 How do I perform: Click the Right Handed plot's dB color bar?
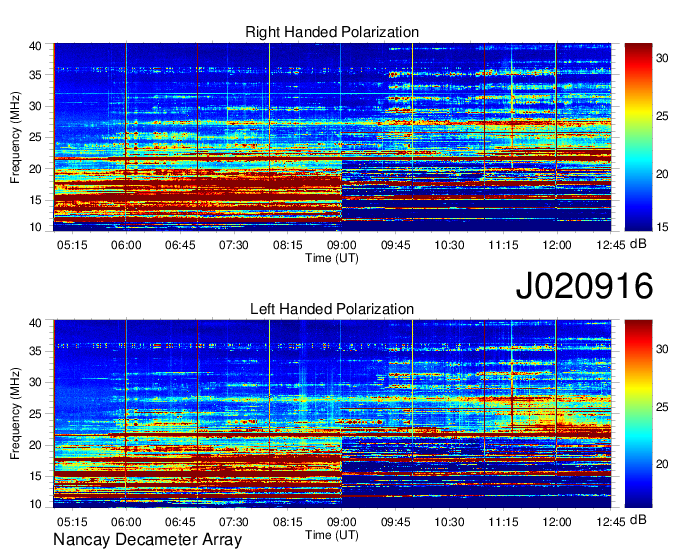(x=638, y=137)
